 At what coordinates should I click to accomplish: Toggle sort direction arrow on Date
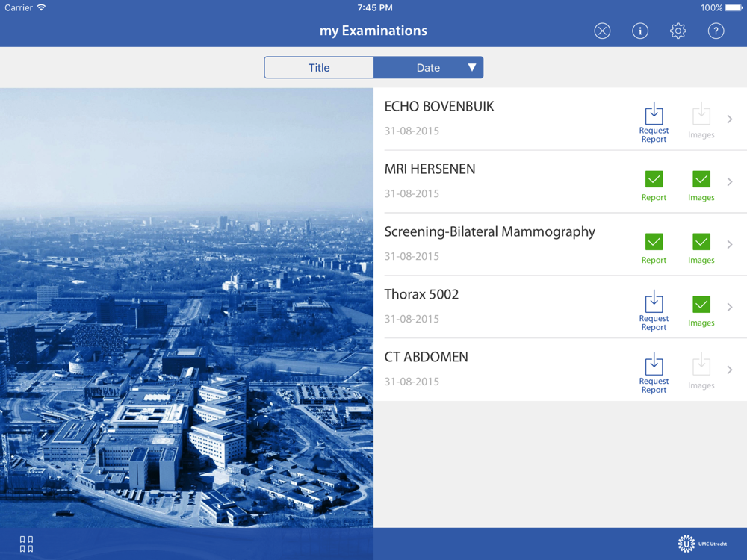point(471,67)
